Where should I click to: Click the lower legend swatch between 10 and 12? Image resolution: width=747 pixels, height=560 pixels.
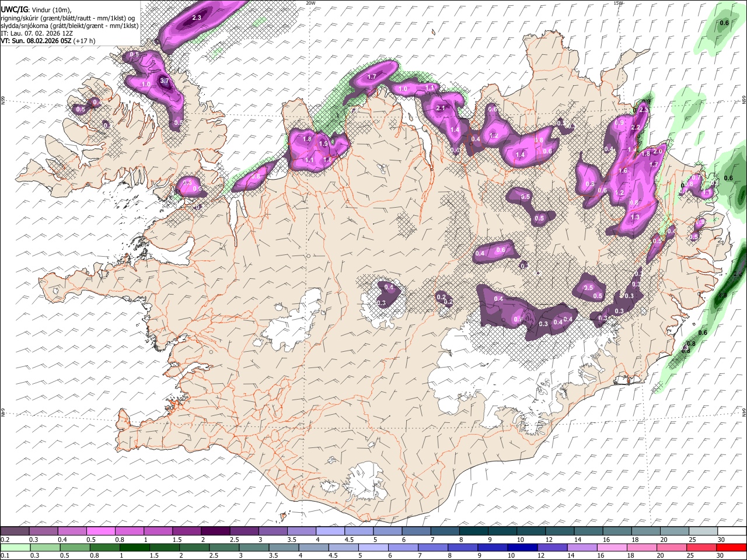(x=522, y=548)
